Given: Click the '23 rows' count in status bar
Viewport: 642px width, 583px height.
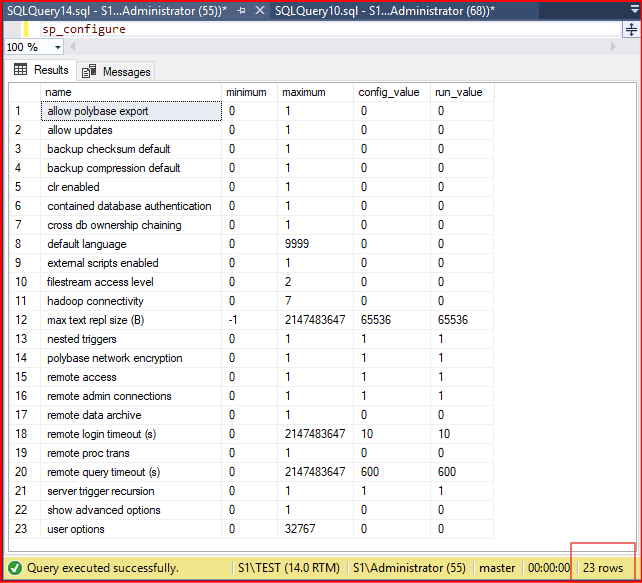Looking at the screenshot, I should pos(603,568).
